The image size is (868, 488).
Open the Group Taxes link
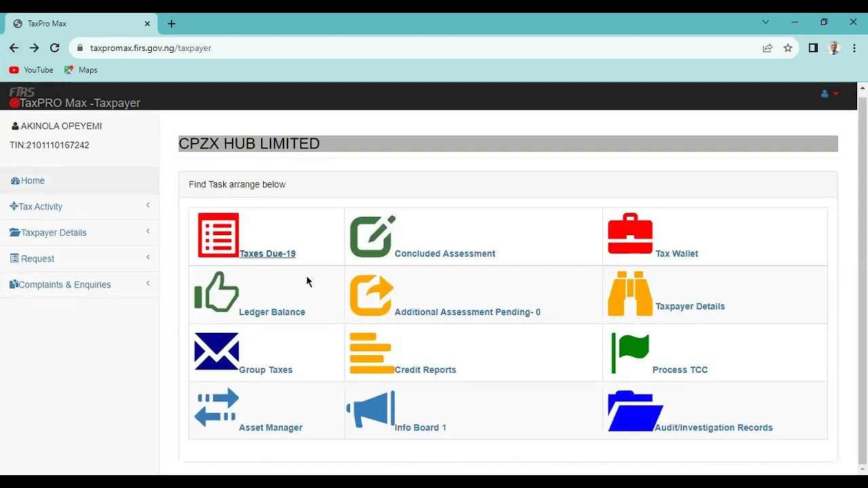coord(266,370)
